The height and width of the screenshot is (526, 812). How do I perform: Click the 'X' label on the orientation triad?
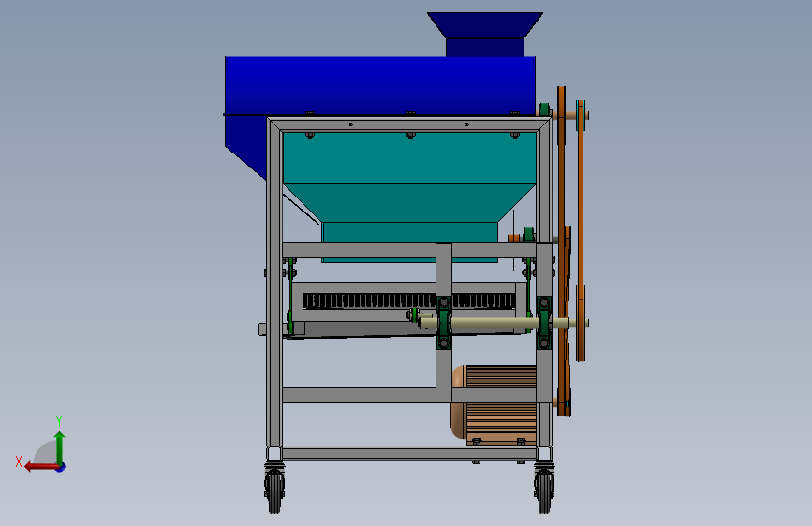[19, 461]
